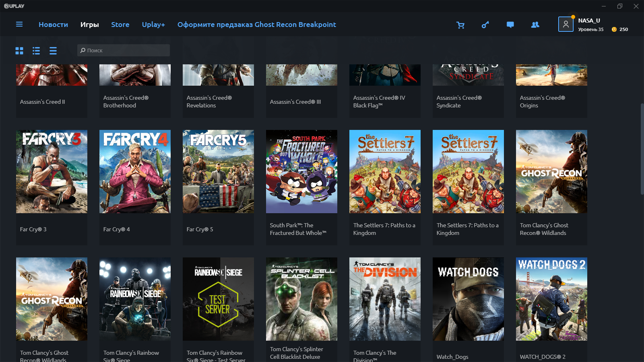Image resolution: width=644 pixels, height=362 pixels.
Task: Select Assassin's Creed IV Black Flag title
Action: (379, 102)
